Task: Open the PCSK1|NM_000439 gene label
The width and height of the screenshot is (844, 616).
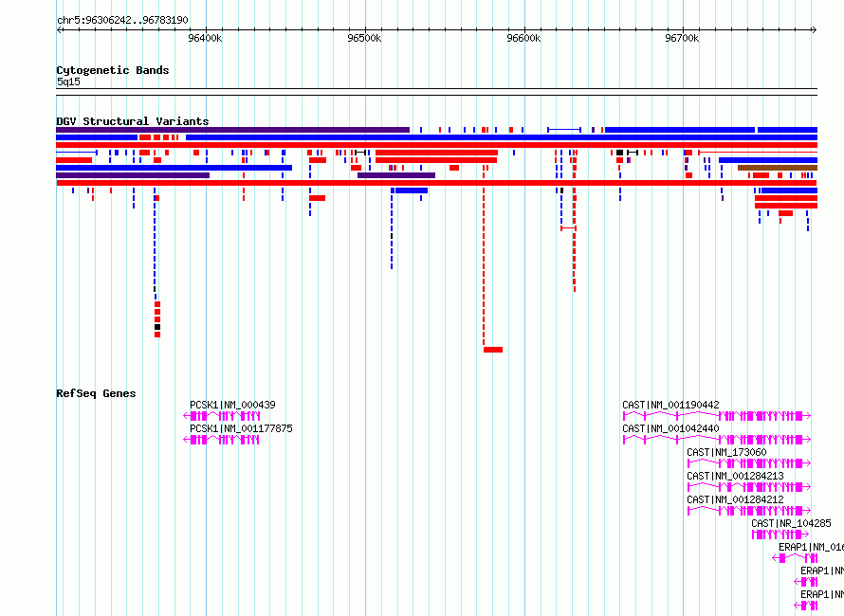Action: point(232,405)
